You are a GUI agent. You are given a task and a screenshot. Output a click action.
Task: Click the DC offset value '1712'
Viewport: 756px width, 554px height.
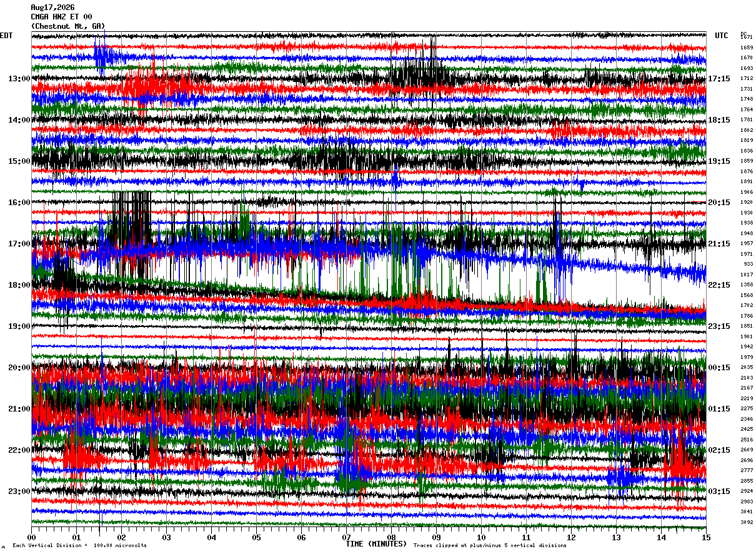pyautogui.click(x=747, y=78)
